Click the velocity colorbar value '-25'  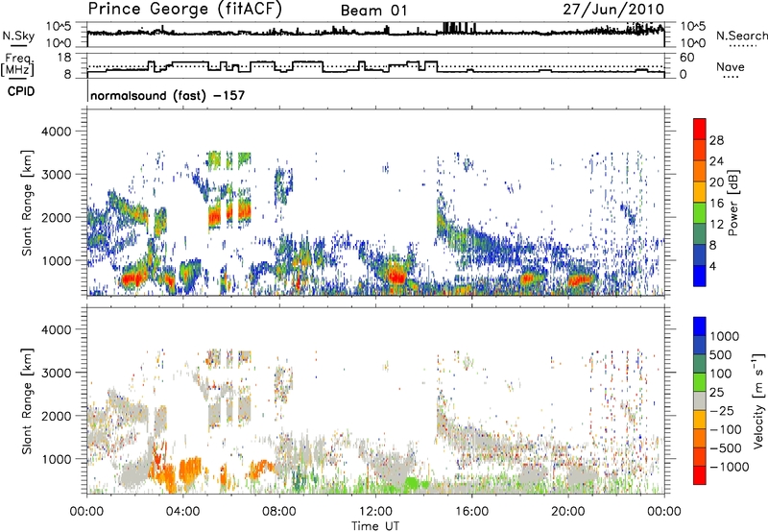point(723,410)
